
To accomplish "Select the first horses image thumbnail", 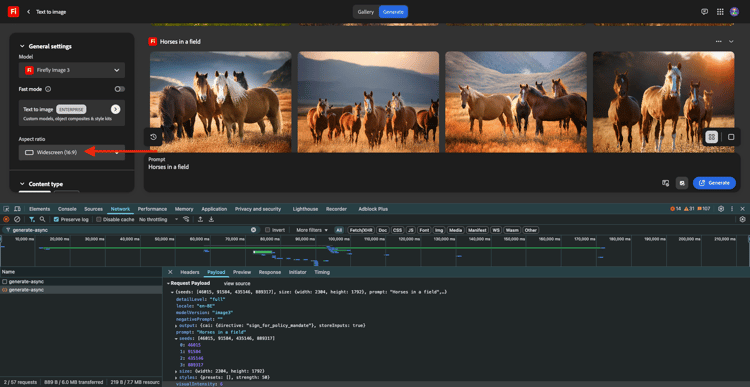I will point(221,102).
